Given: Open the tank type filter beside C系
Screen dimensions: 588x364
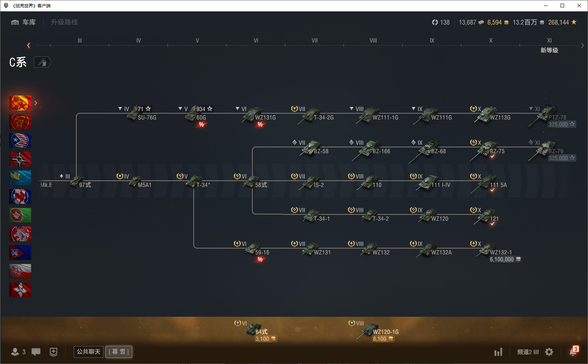Looking at the screenshot, I should [x=43, y=62].
